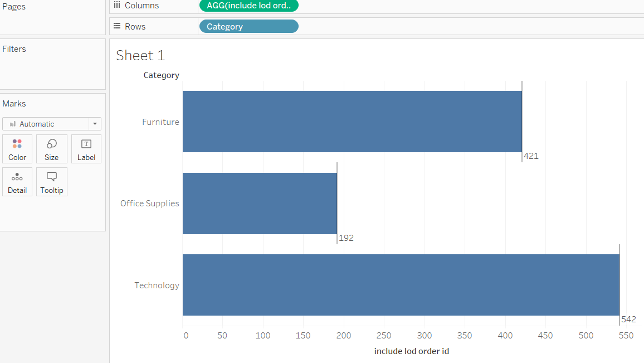The image size is (644, 363).
Task: Click the 192 mark label
Action: 346,238
